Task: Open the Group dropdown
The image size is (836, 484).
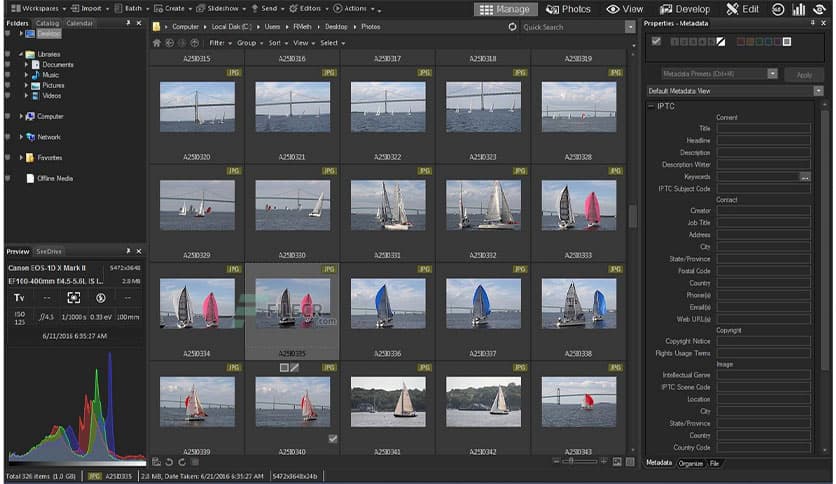Action: 249,43
